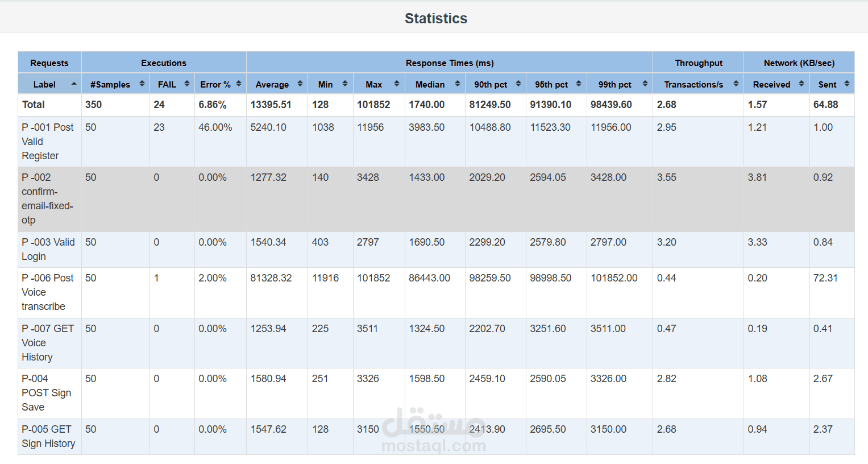868x464 pixels.
Task: Select the P-002 confirm-email-fixed-otp label
Action: click(x=48, y=198)
